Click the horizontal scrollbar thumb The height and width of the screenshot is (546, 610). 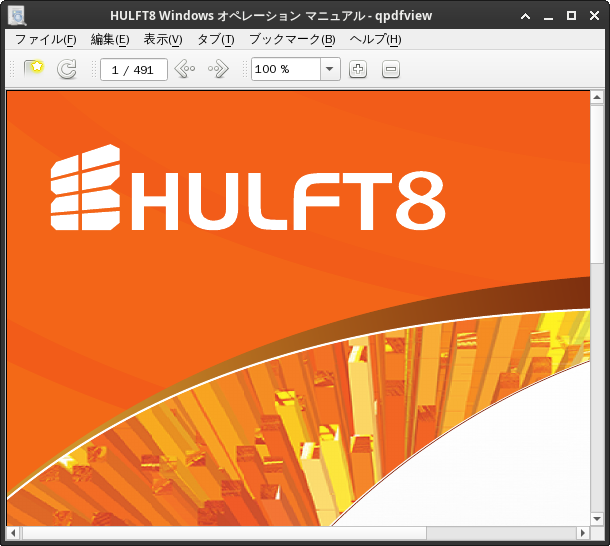coord(224,533)
